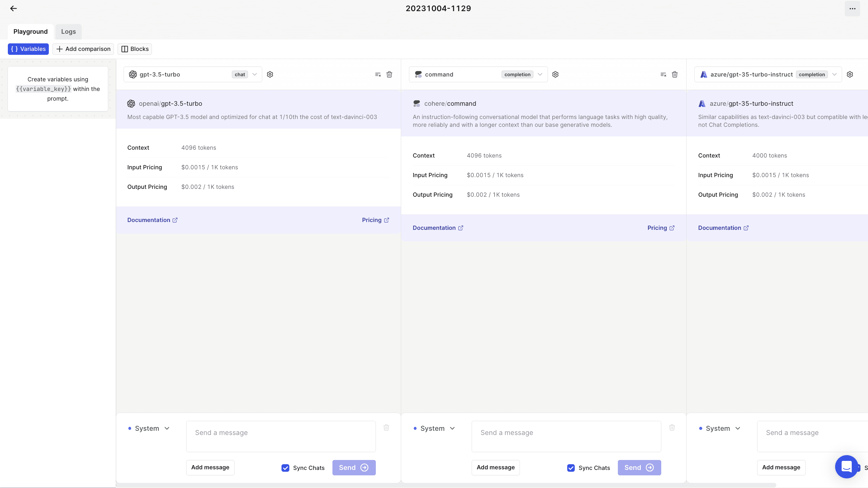Clear chat icon in command column
This screenshot has width=868, height=488.
click(x=663, y=74)
